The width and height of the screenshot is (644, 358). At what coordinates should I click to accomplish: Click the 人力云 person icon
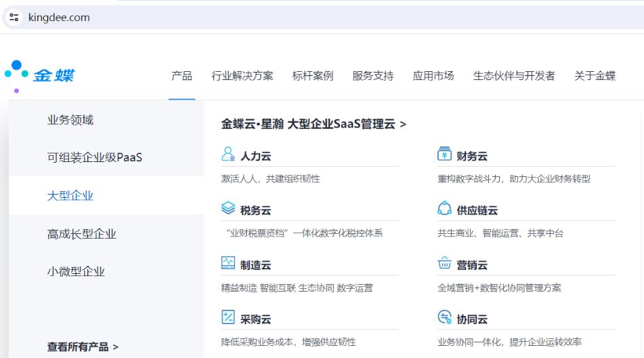[x=228, y=154]
